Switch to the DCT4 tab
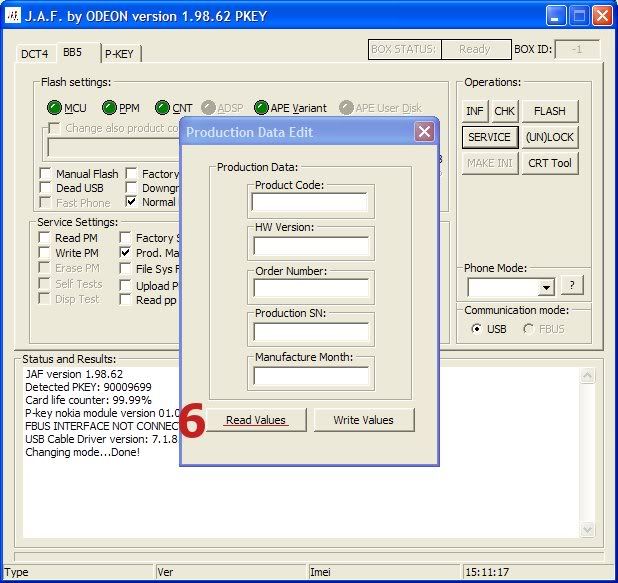This screenshot has width=618, height=583. tap(35, 54)
